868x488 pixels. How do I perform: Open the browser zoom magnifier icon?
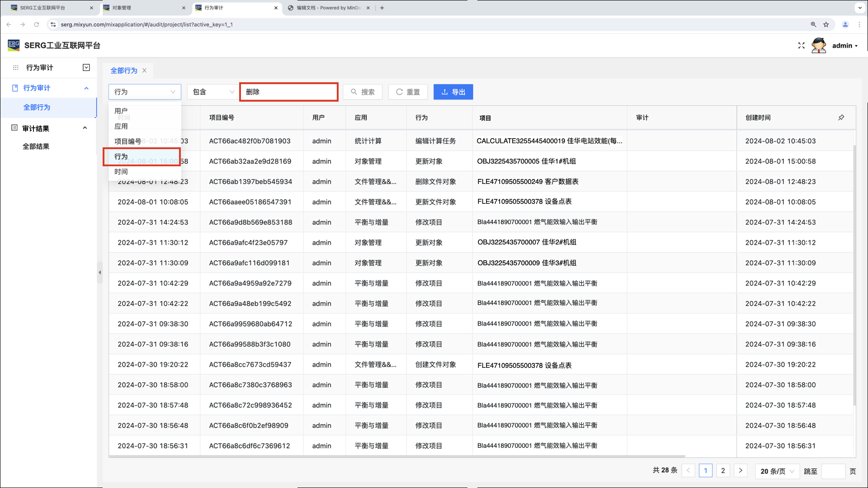click(x=813, y=24)
